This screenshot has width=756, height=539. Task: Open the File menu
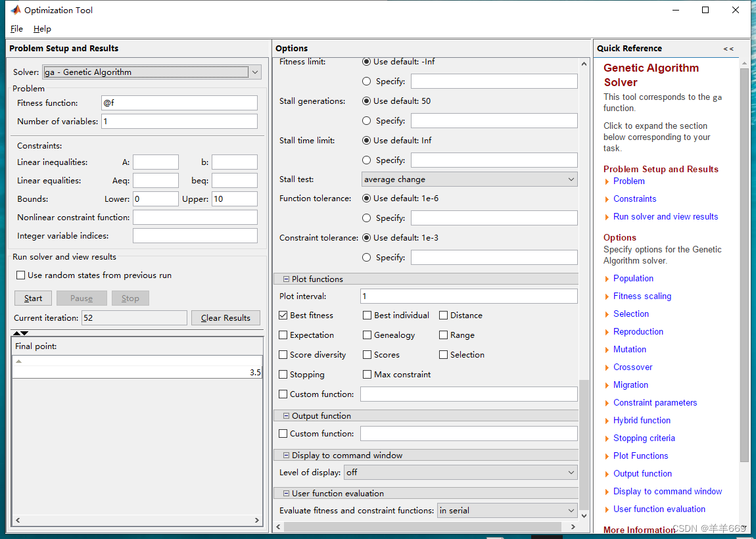coord(16,29)
